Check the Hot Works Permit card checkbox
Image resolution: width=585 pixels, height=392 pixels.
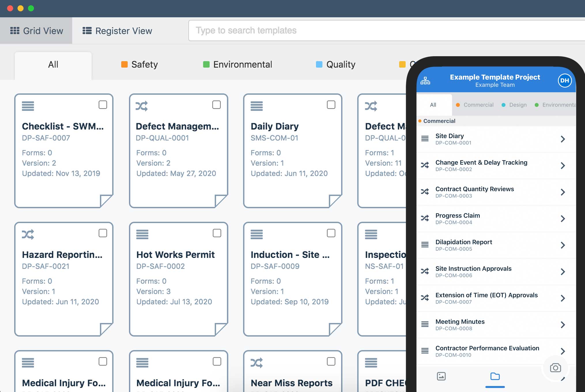click(217, 233)
